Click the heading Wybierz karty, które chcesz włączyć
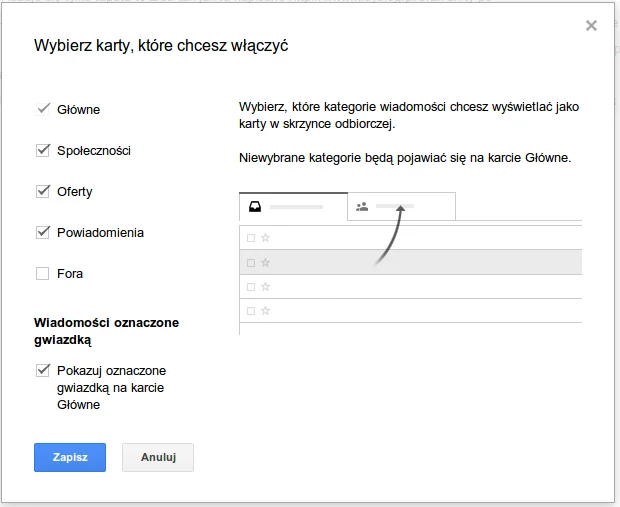This screenshot has width=620, height=507. (161, 45)
